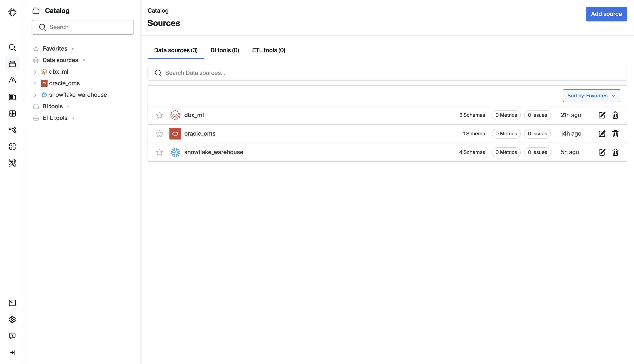Expand the Data sources tree item
634x364 pixels.
pyautogui.click(x=85, y=60)
